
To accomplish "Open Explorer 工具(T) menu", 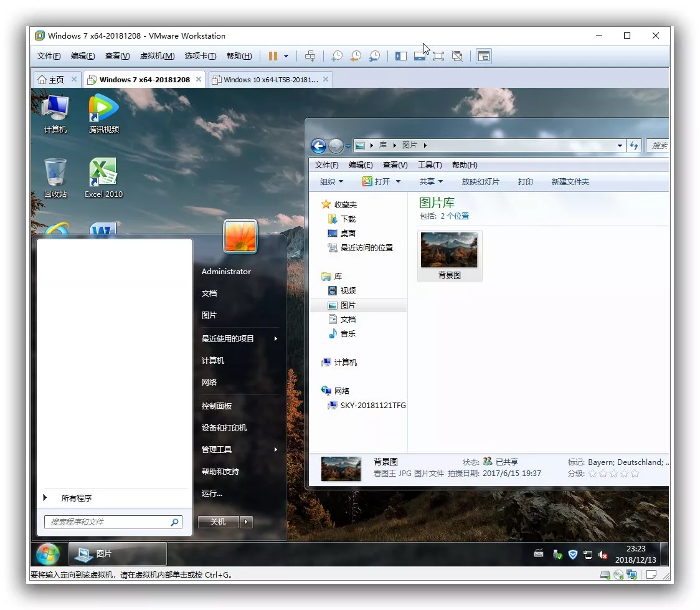I will pyautogui.click(x=430, y=165).
